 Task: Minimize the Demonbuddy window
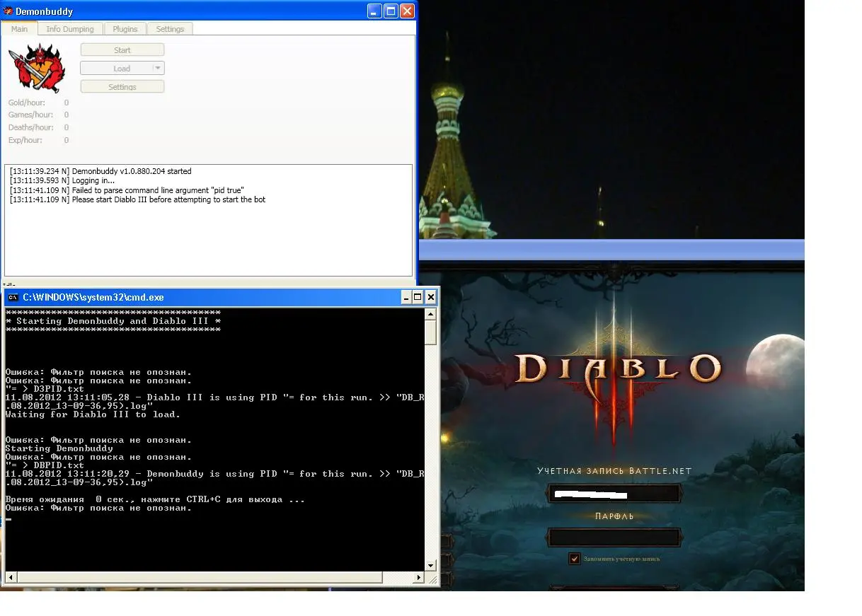(375, 11)
